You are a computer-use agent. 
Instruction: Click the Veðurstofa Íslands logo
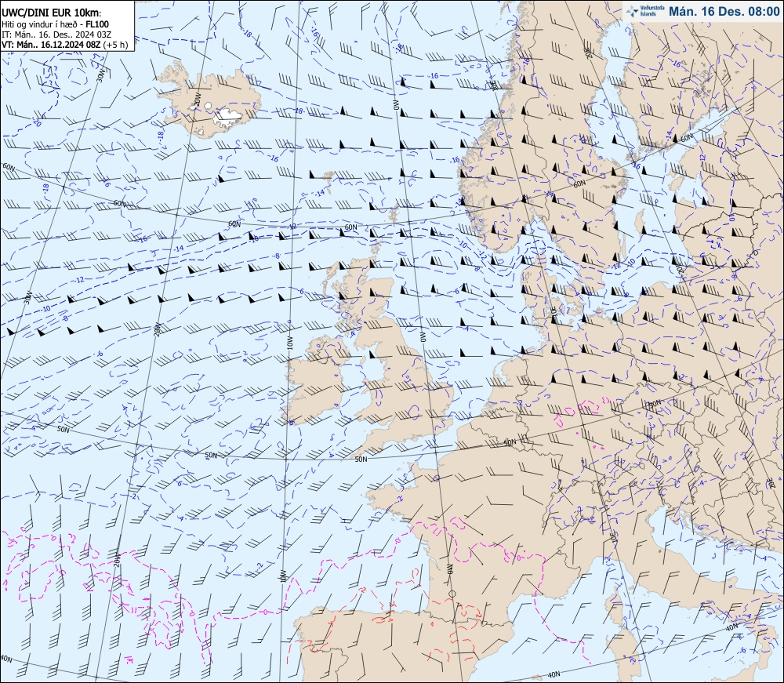tap(644, 11)
